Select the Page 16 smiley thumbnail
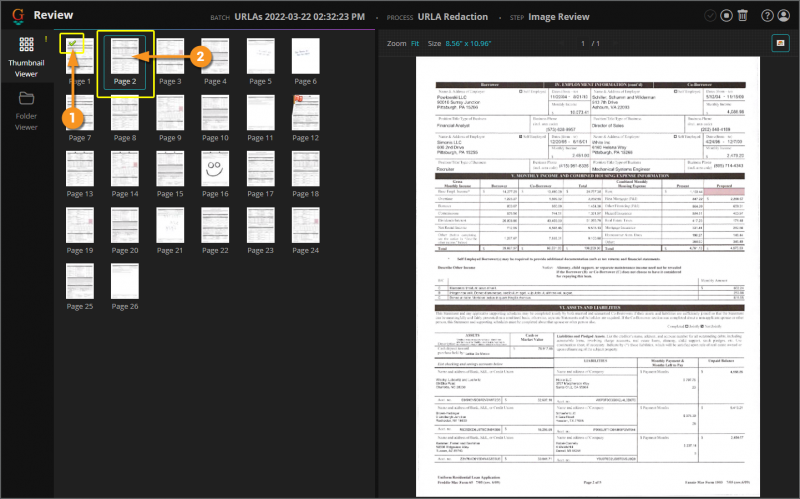 point(215,169)
